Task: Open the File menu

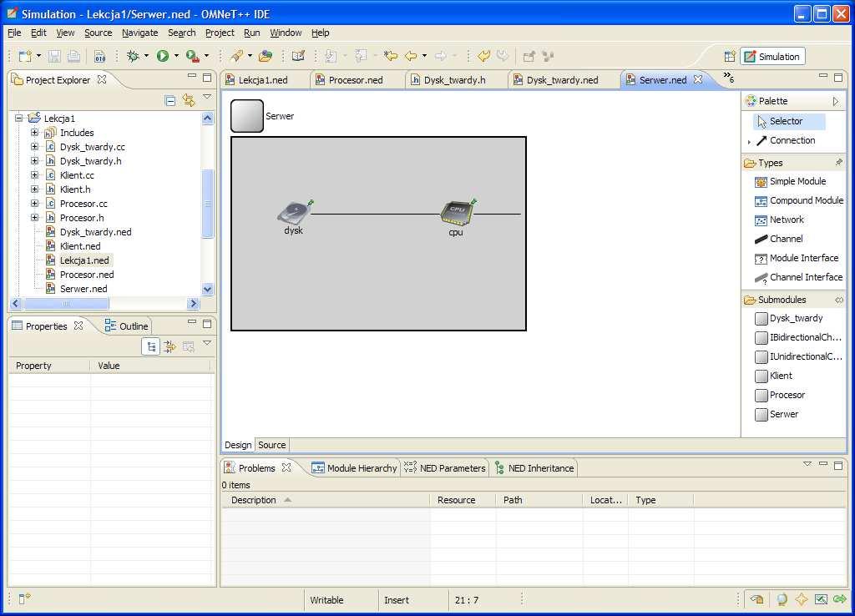Action: (x=15, y=33)
